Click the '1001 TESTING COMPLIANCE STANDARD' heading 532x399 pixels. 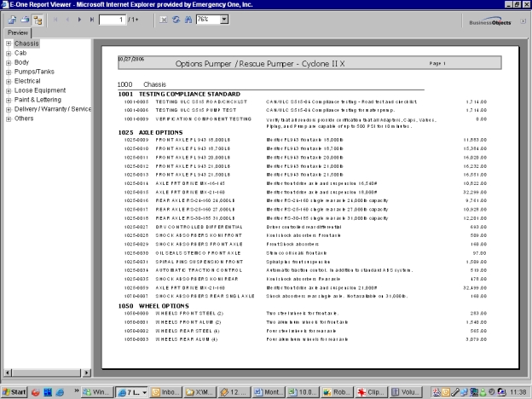coord(179,94)
